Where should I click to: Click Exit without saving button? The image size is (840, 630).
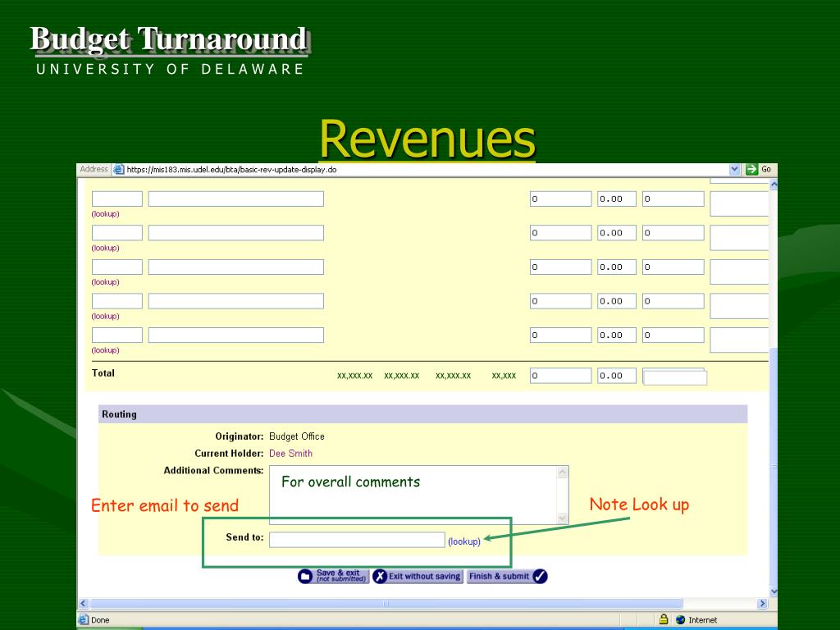coord(418,577)
